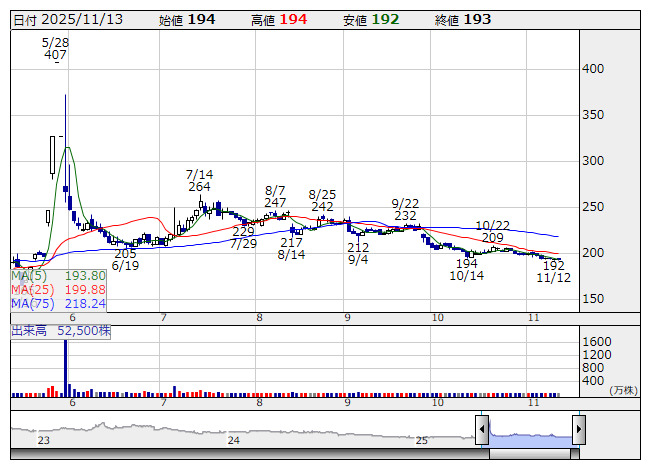Select the MA(25) legend entry
The height and width of the screenshot is (470, 653).
coord(58,290)
